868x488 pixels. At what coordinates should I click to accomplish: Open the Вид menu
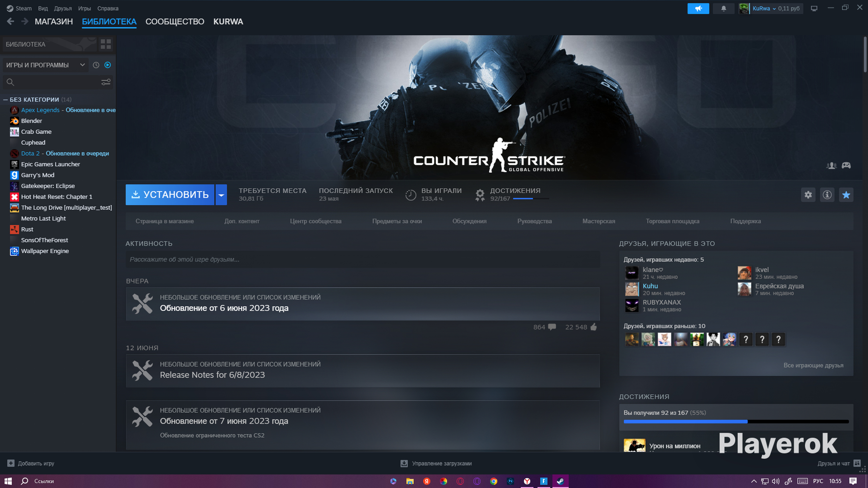tap(43, 8)
